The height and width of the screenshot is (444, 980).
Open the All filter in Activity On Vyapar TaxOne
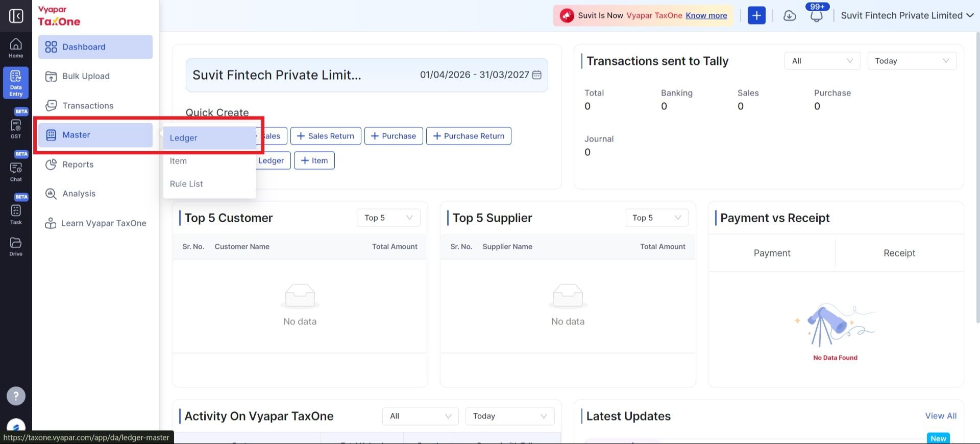421,416
